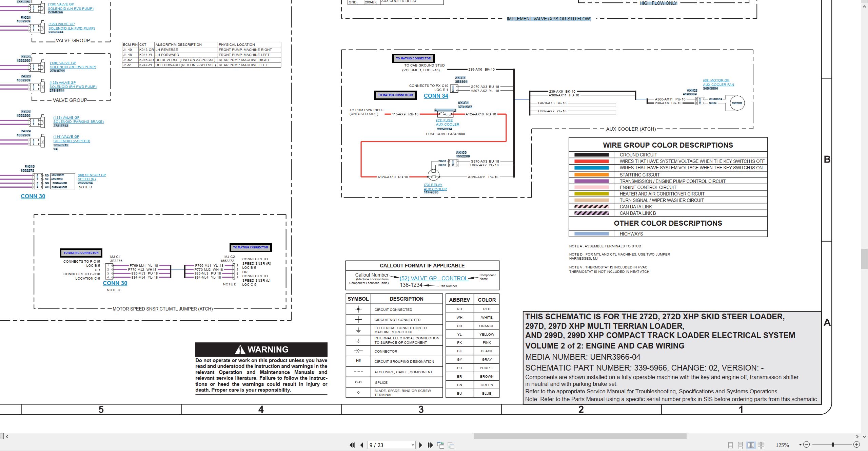Screen dimensions: 868x451
Task: Click the zoom slider handle
Action: click(x=833, y=445)
